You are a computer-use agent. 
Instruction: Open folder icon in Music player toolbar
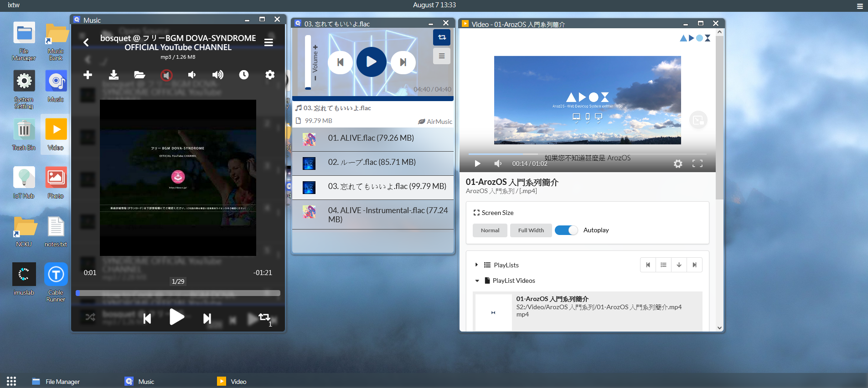tap(139, 75)
